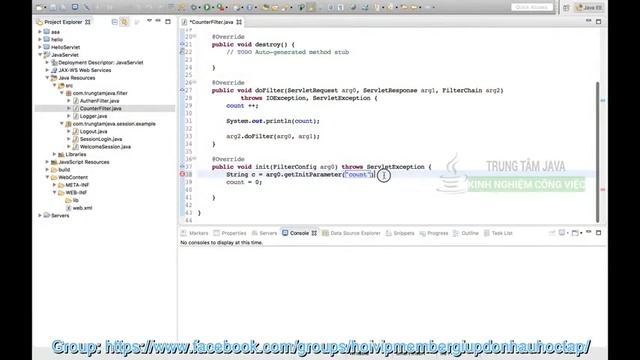The image size is (640, 360).
Task: Collapse the Java Resources node
Action: click(x=47, y=78)
